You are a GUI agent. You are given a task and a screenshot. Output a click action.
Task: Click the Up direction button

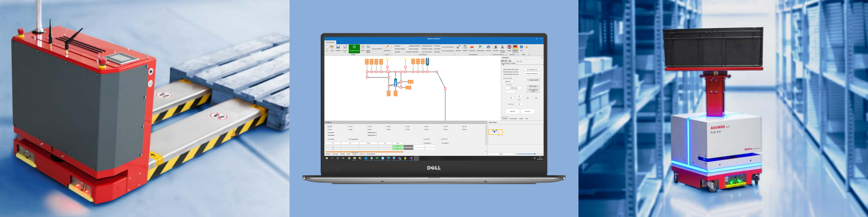tap(519, 96)
